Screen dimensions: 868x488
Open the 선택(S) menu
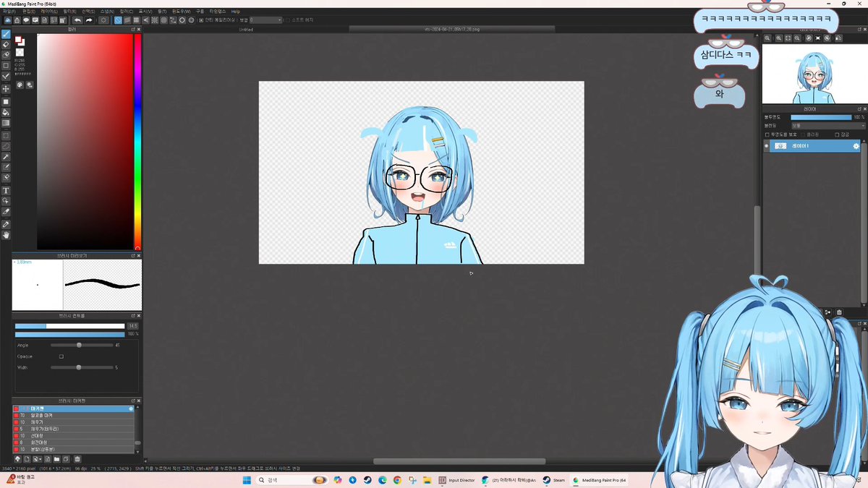[88, 12]
